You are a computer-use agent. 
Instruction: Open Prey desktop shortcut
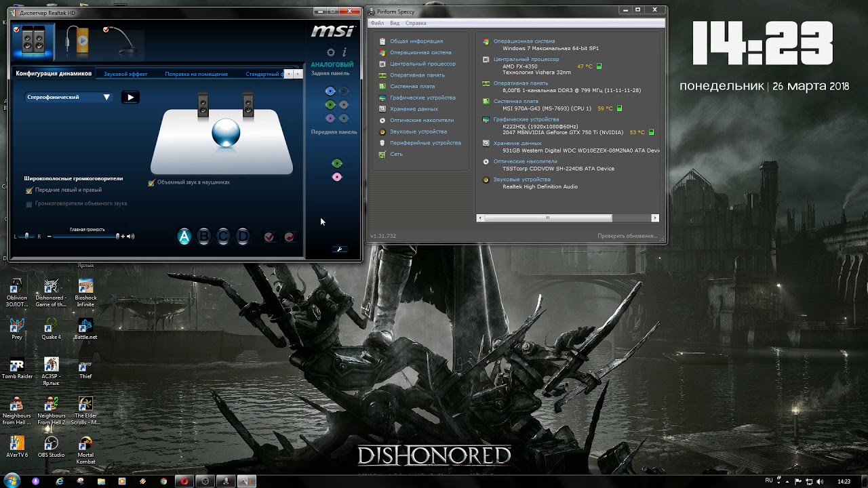point(17,329)
